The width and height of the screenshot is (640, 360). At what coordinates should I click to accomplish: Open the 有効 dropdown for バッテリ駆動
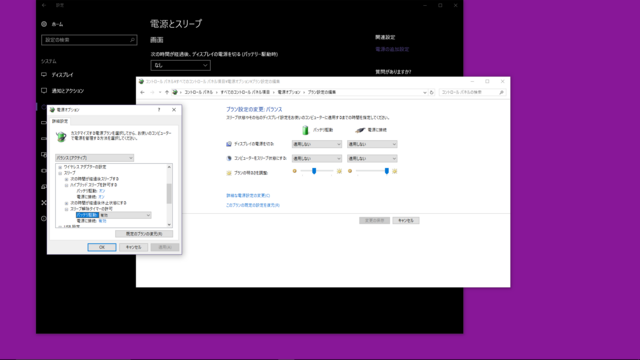(125, 215)
